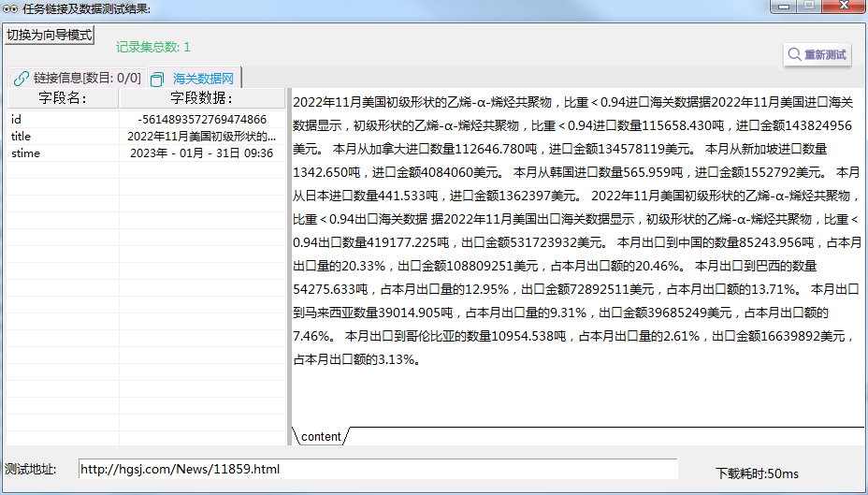Click the id value -5614893572769474866
Image resolution: width=868 pixels, height=495 pixels.
pos(202,119)
